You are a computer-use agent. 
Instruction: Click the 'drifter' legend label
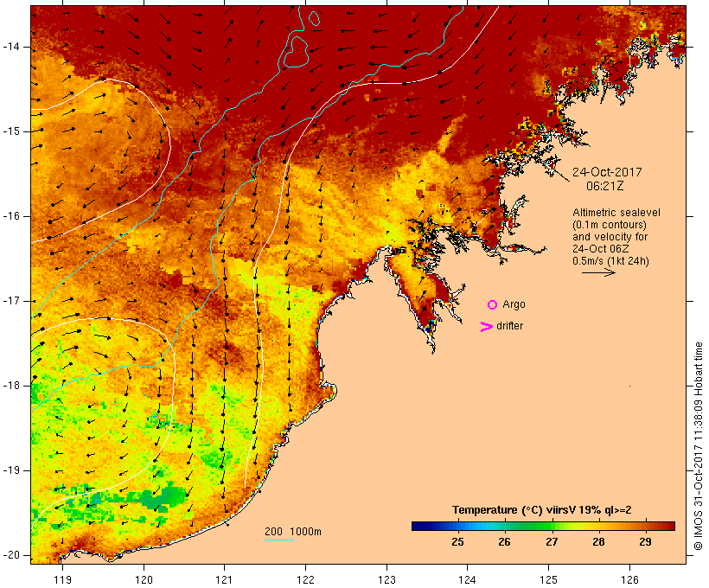pyautogui.click(x=509, y=326)
